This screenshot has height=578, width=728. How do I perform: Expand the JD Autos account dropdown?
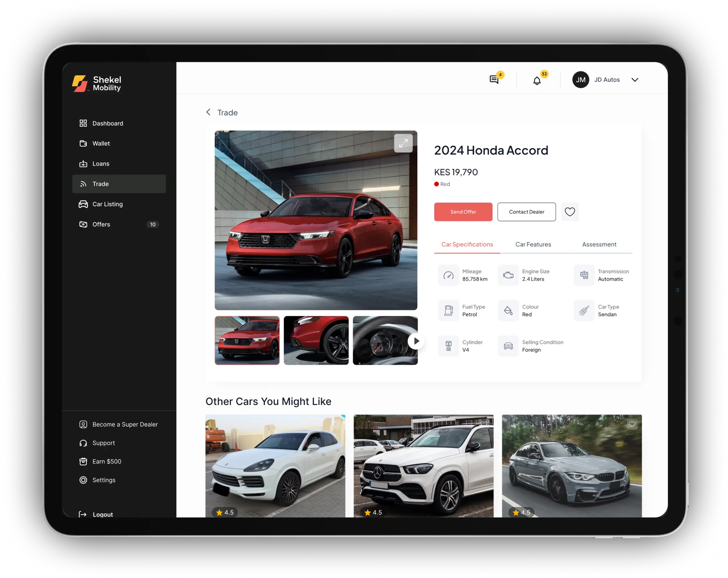(635, 80)
